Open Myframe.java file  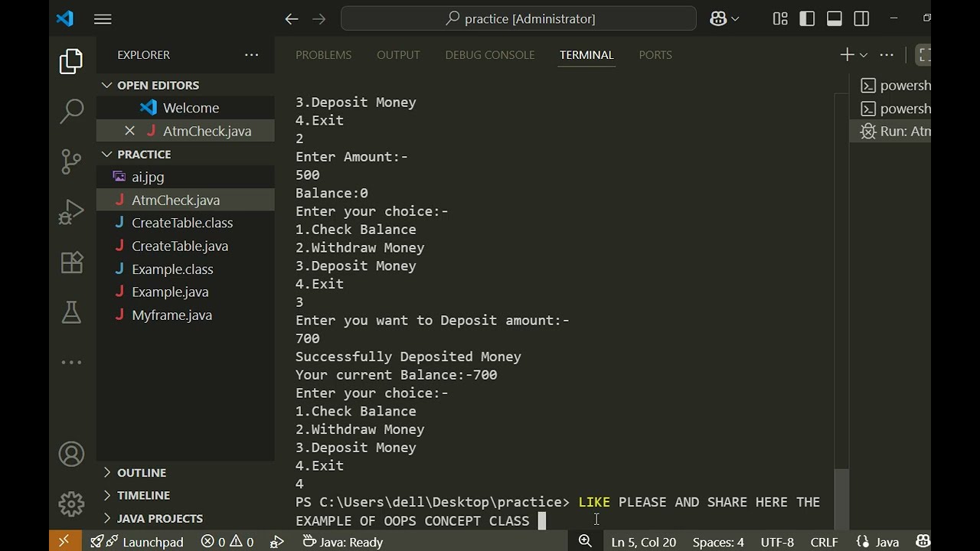185,315
